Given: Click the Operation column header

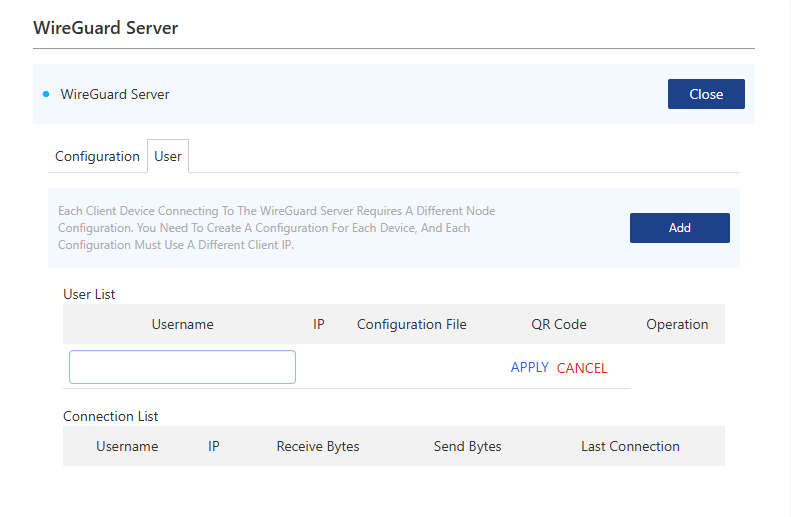Looking at the screenshot, I should (677, 324).
